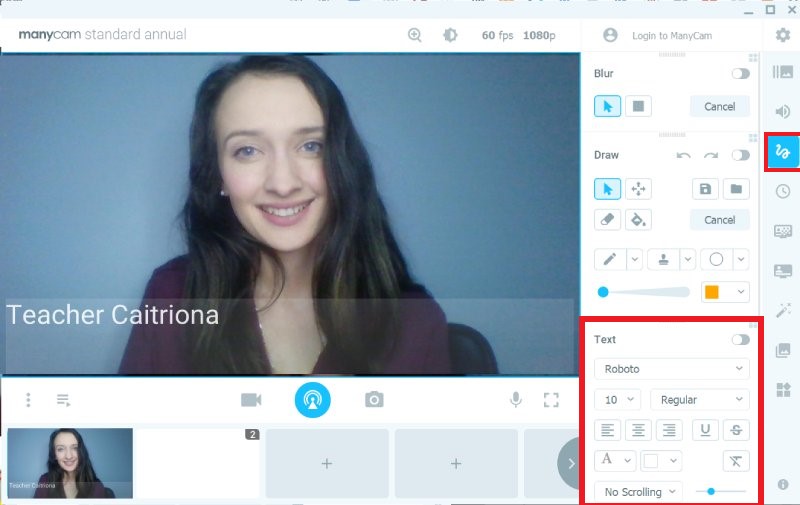Viewport: 800px width, 505px height.
Task: Start the broadcast stream button
Action: point(312,400)
